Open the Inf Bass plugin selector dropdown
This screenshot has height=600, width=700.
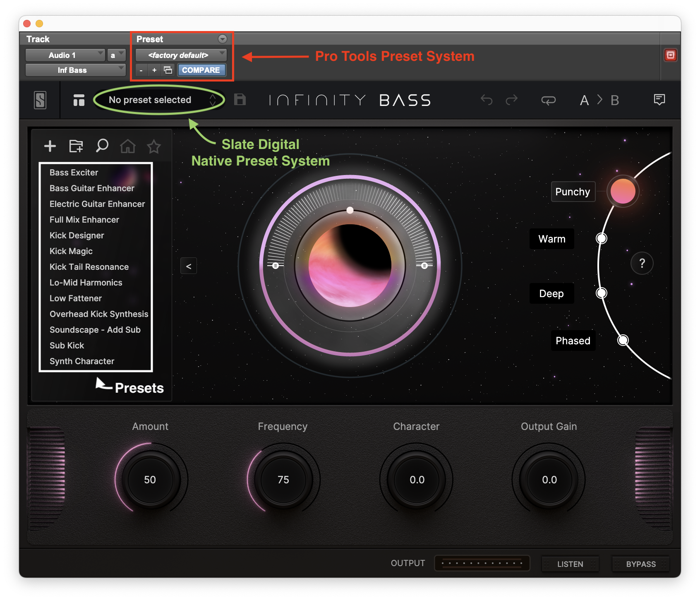[x=75, y=70]
